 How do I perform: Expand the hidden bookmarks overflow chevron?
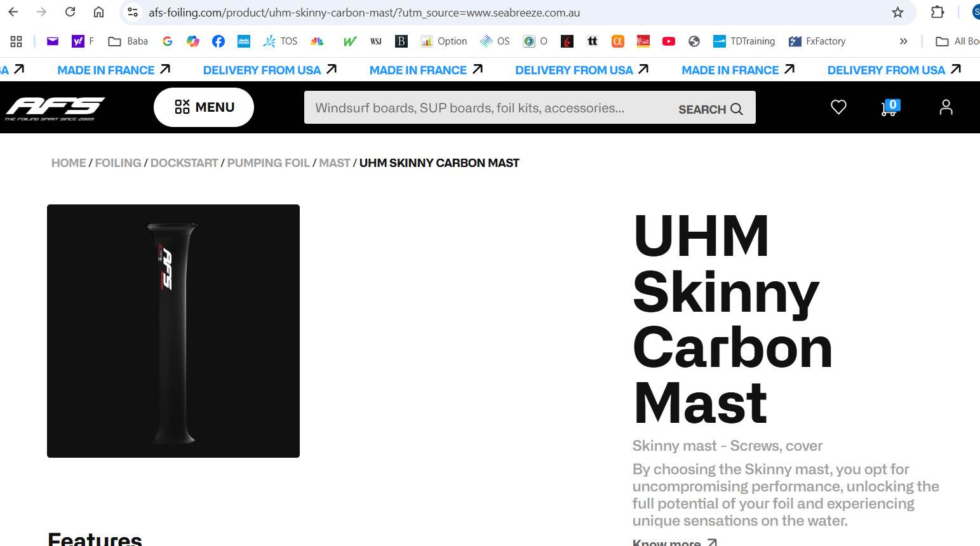(x=903, y=41)
